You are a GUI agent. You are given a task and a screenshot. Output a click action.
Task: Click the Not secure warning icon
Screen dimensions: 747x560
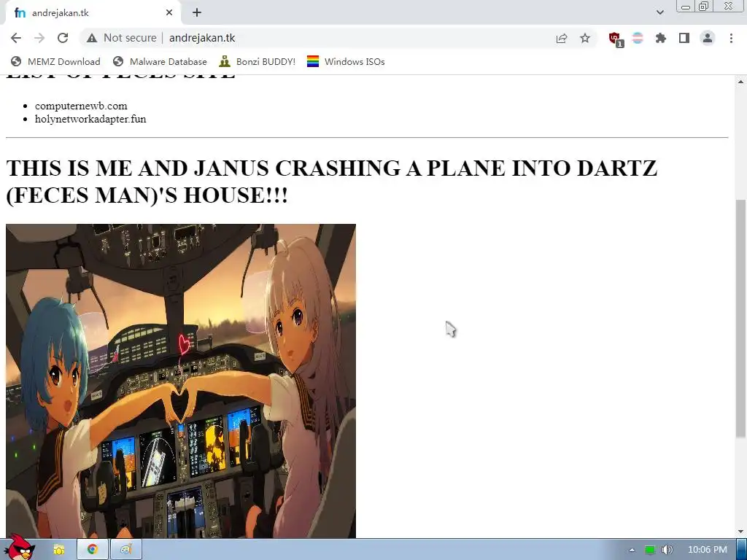point(92,38)
